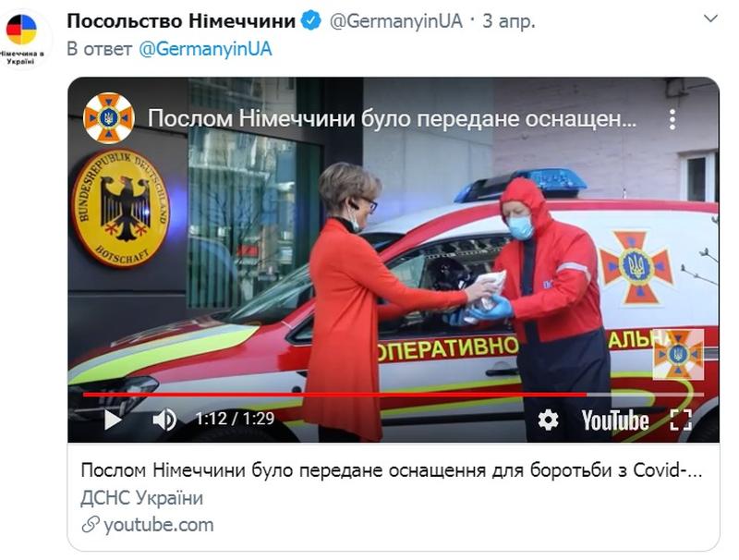The image size is (739, 560).
Task: Open the @GermanyinUA reply mention link
Action: [205, 49]
